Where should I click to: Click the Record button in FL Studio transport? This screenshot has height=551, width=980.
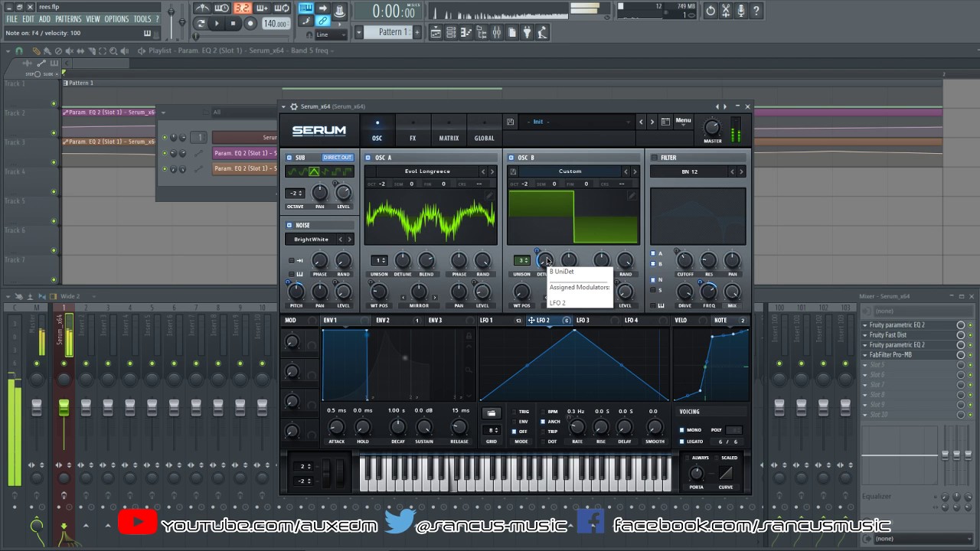pyautogui.click(x=250, y=24)
